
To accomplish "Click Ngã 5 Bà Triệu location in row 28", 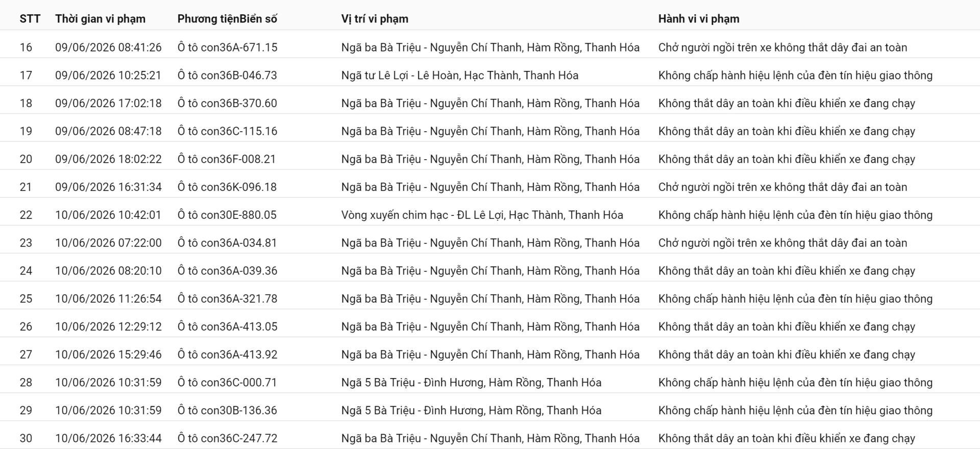I will click(471, 383).
